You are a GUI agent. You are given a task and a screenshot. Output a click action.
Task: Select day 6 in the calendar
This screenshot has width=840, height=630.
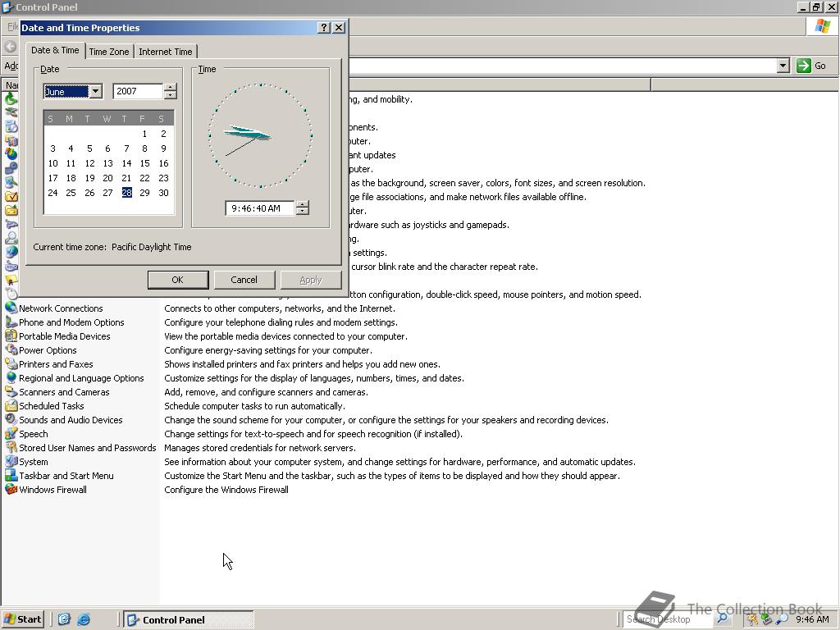pos(107,148)
